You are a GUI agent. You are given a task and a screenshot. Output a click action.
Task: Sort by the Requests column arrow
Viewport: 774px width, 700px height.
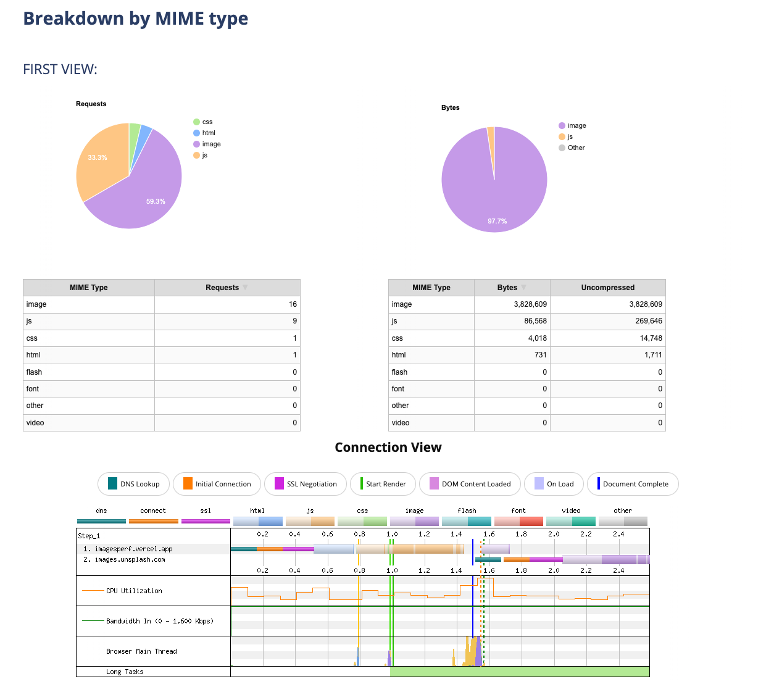click(245, 288)
